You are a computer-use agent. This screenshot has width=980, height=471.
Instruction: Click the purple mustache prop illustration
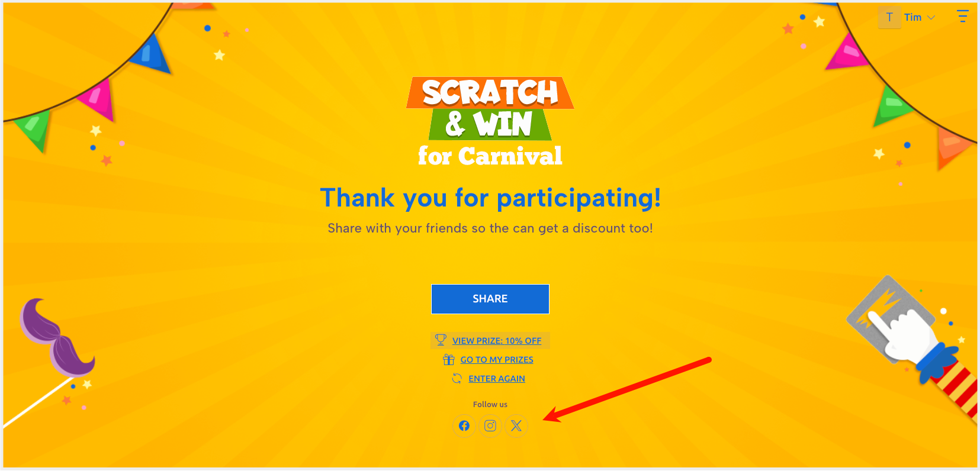pyautogui.click(x=56, y=339)
